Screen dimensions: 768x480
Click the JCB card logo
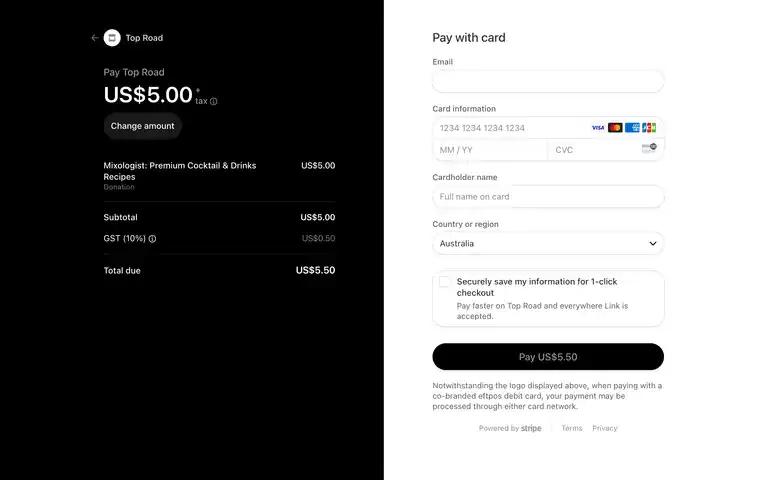click(x=649, y=128)
